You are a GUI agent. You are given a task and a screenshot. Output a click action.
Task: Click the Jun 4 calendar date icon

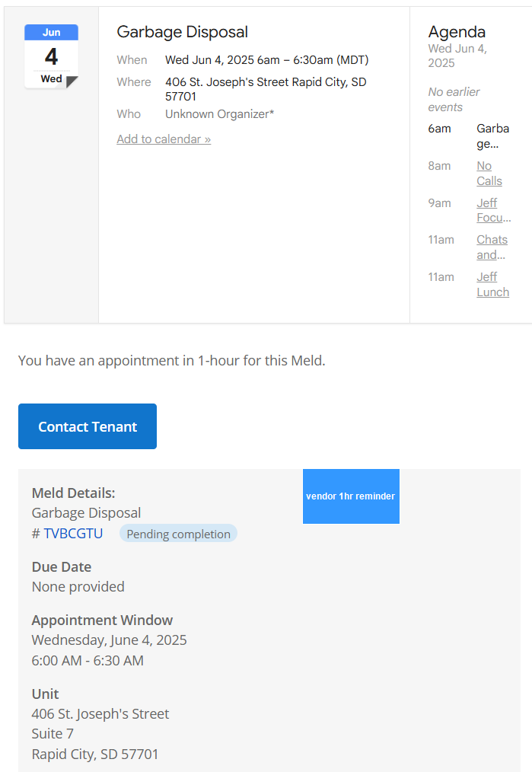(51, 56)
